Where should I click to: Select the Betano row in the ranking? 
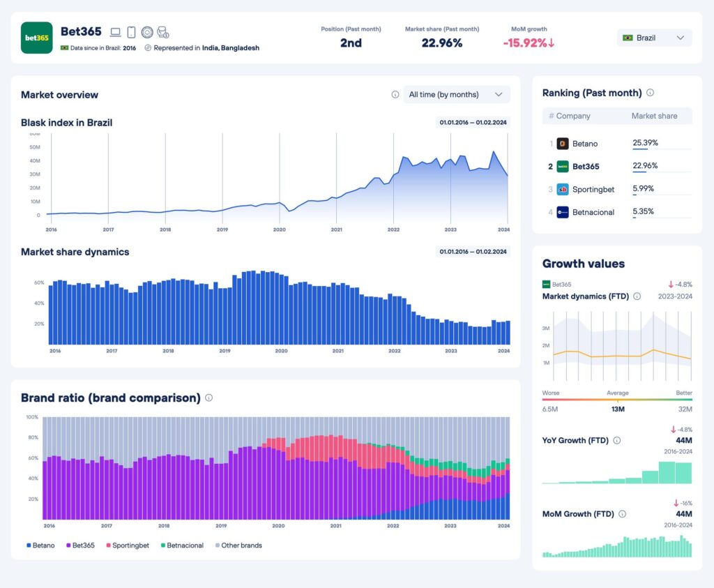click(x=617, y=144)
